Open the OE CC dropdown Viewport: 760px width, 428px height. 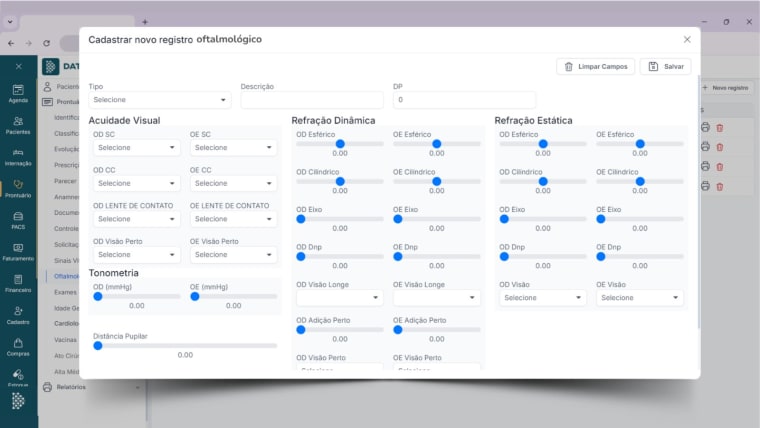[233, 183]
